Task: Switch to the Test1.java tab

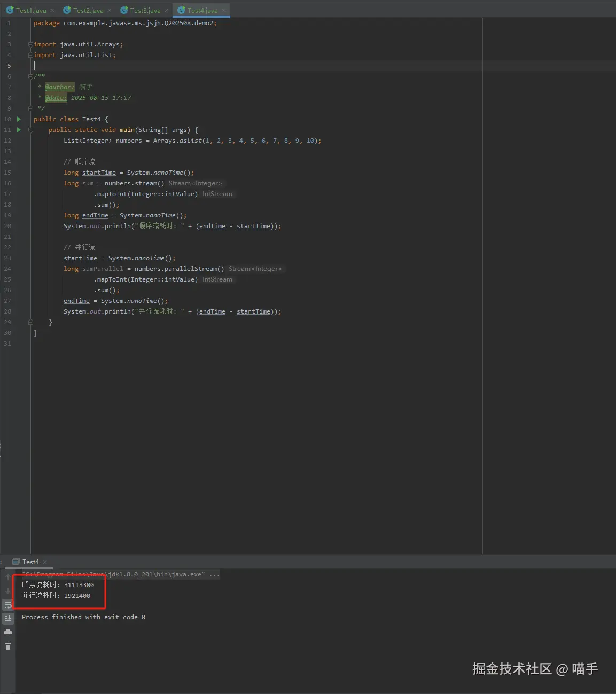Action: point(30,10)
